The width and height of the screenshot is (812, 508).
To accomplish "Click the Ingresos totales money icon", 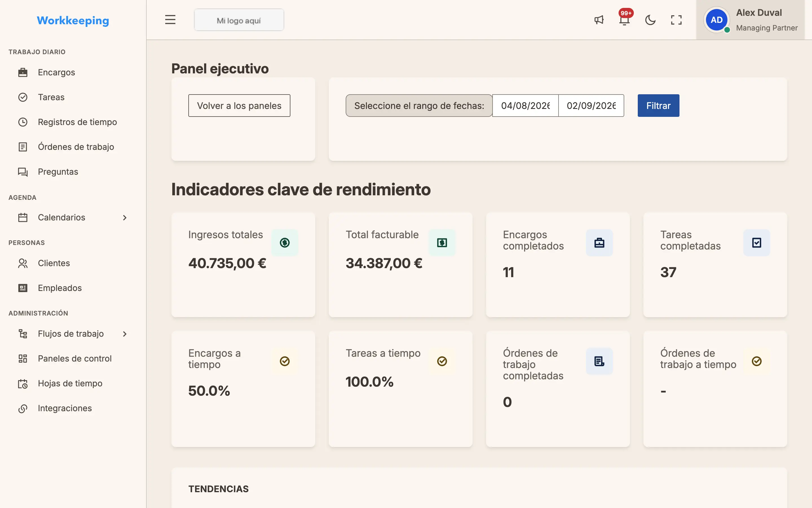I will (284, 243).
